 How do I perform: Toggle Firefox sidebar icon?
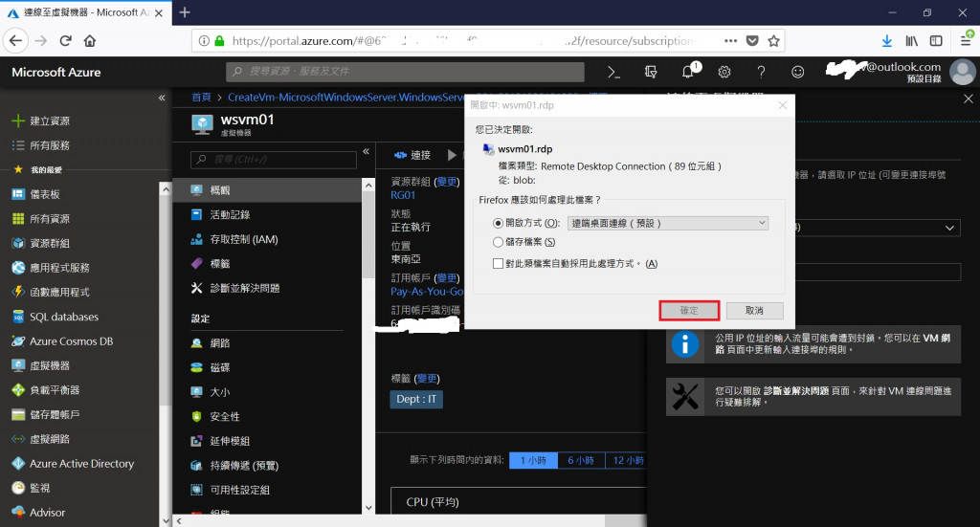936,41
